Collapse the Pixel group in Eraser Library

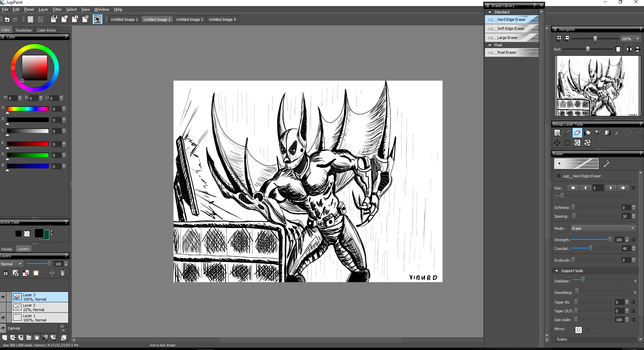coord(490,45)
